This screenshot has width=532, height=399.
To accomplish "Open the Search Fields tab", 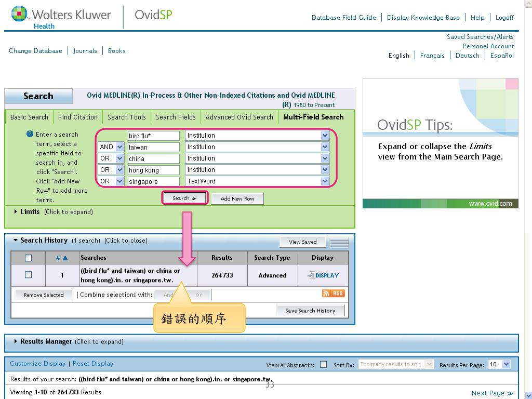I will (x=176, y=117).
